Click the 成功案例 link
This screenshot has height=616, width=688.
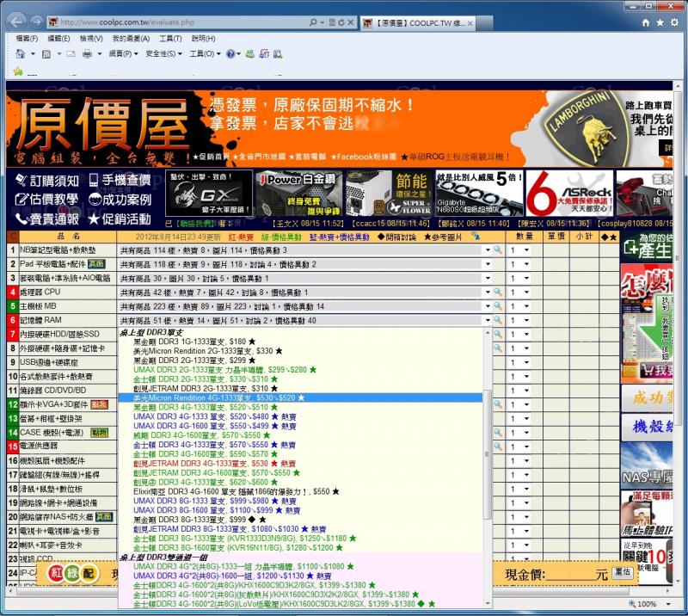tap(120, 200)
